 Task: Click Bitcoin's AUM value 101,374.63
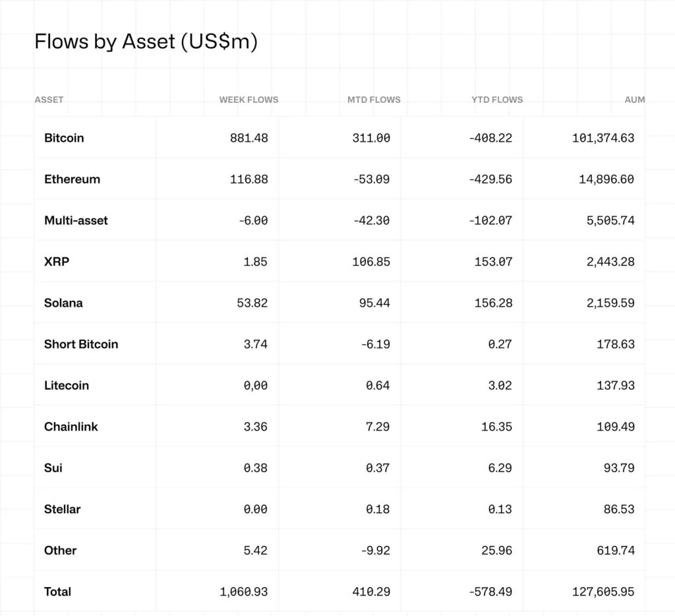604,138
